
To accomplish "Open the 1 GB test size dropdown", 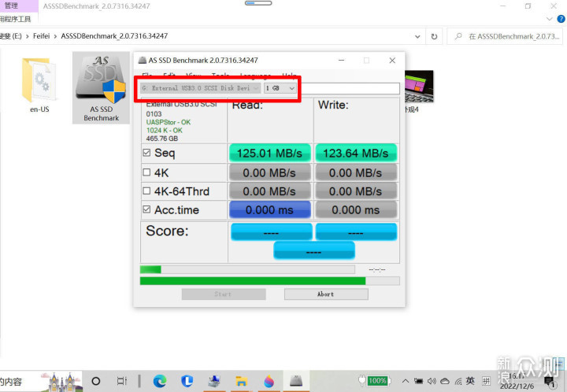I will pos(280,88).
